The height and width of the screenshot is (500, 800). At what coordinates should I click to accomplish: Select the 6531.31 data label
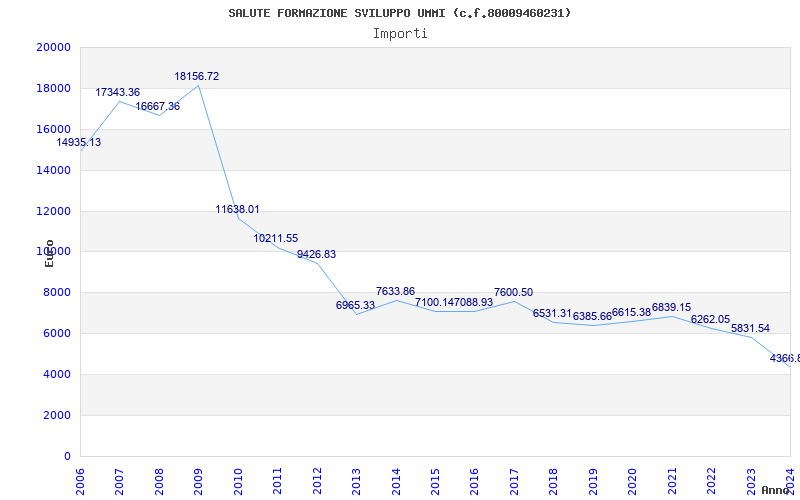tap(553, 313)
